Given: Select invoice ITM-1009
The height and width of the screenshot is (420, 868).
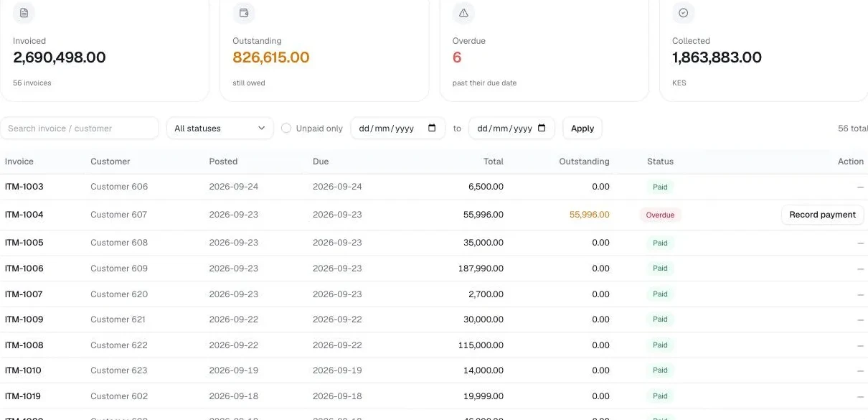Looking at the screenshot, I should click(24, 319).
